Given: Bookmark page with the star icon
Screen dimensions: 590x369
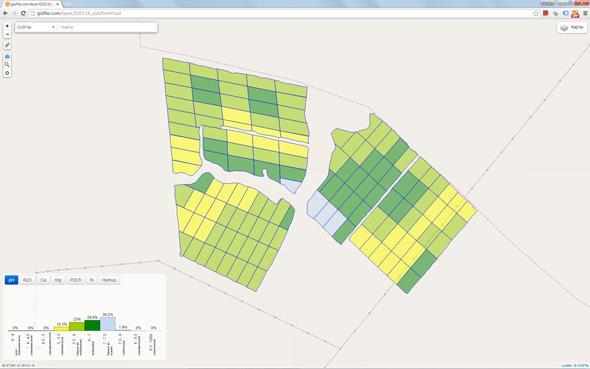Looking at the screenshot, I should [536, 13].
